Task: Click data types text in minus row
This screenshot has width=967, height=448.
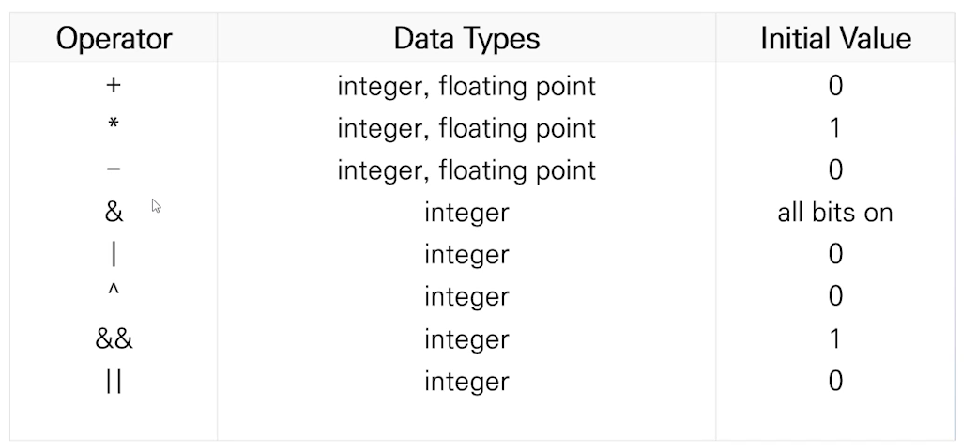Action: (x=466, y=171)
